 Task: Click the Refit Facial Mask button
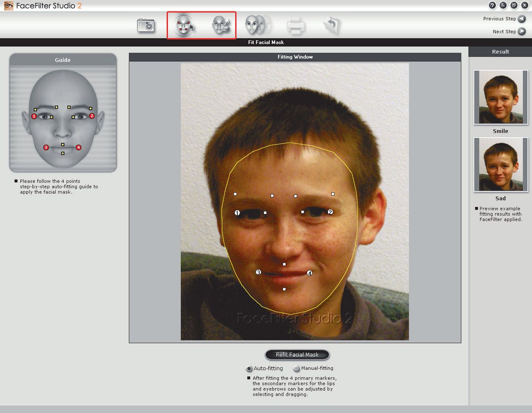[x=297, y=354]
